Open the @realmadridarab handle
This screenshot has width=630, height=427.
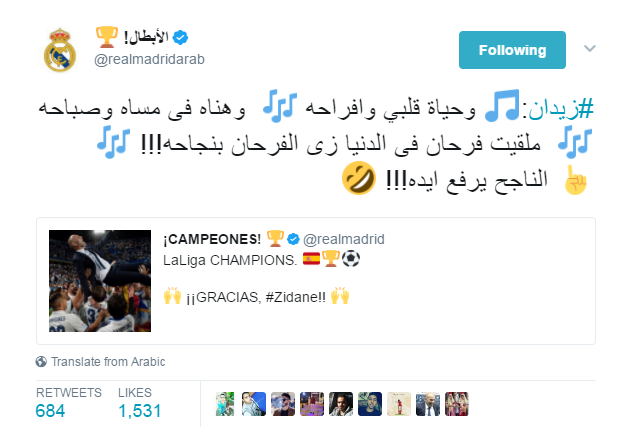pyautogui.click(x=149, y=59)
